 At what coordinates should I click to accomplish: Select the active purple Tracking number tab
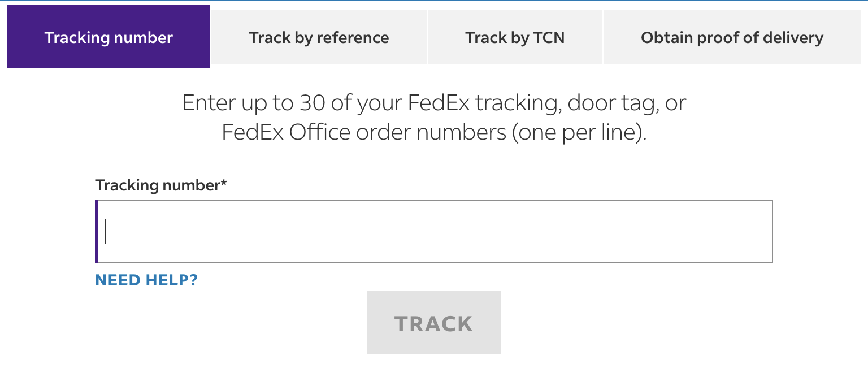click(x=108, y=37)
